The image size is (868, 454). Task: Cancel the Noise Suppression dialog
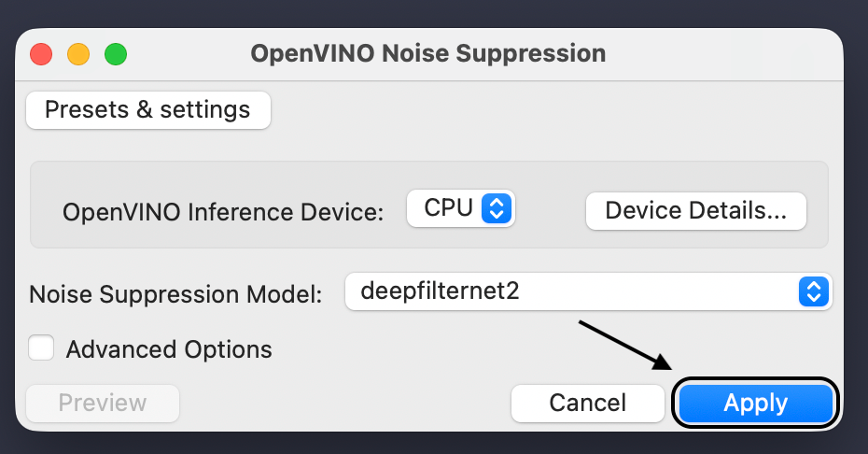587,403
